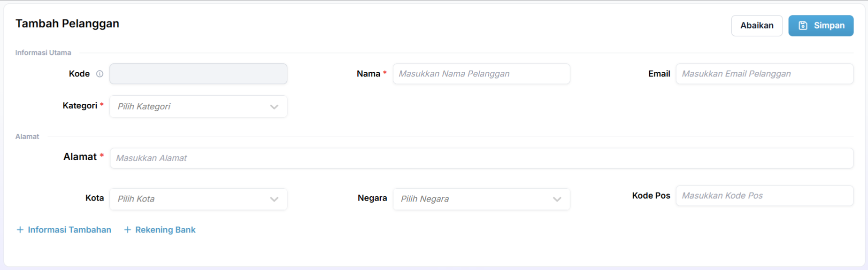The image size is (868, 270).
Task: Expand Rekening Bank section link
Action: point(160,230)
